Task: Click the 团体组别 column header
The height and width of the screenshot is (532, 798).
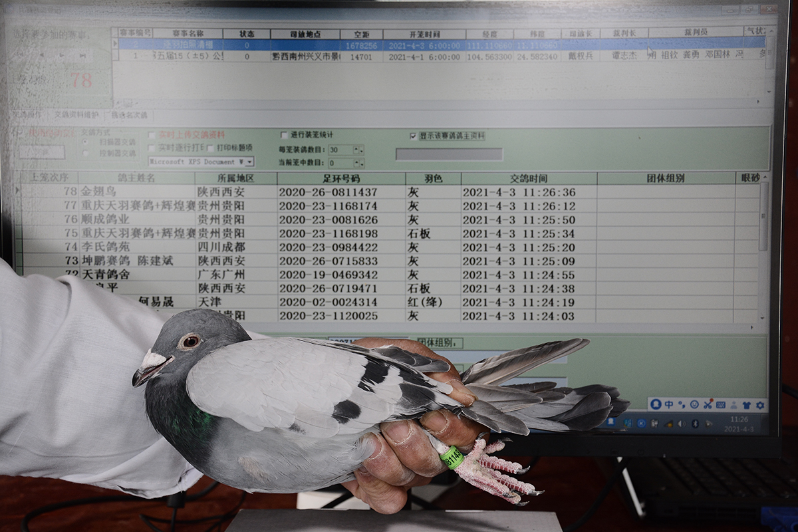Action: pos(666,178)
